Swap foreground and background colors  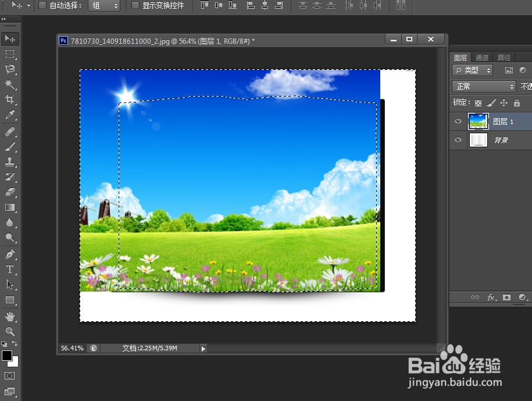(x=15, y=343)
